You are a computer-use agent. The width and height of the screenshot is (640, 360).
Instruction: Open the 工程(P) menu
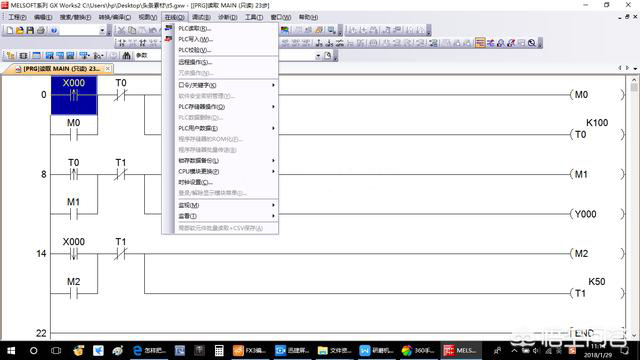(x=18, y=17)
